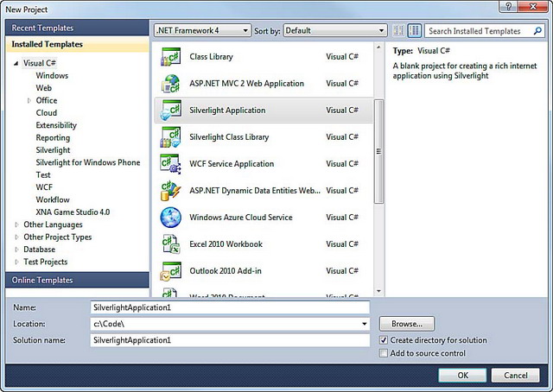Switch to small icons view
Screen dimensions: 553x392
(398, 31)
